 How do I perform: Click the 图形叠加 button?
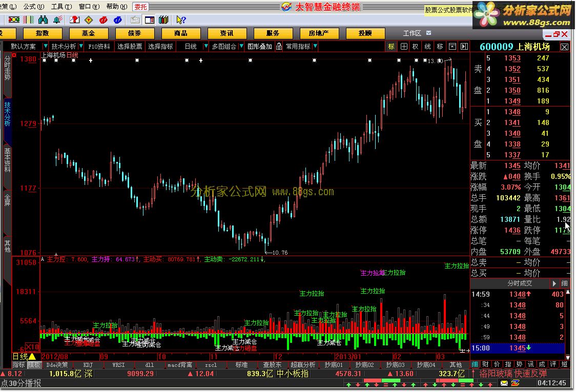click(260, 46)
